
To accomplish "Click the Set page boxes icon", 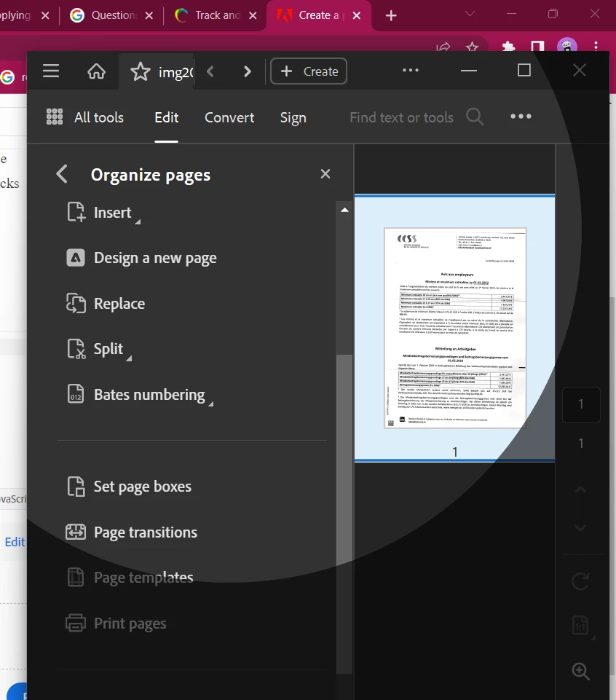I will [76, 486].
